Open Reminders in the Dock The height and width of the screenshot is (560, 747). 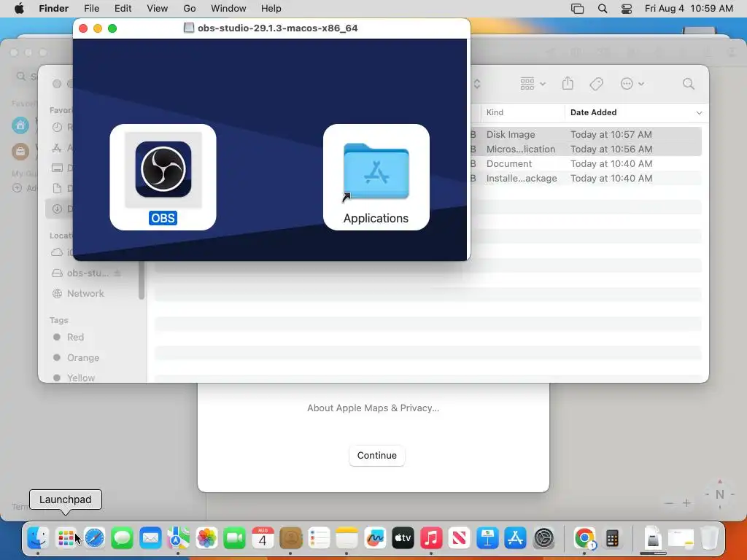319,538
